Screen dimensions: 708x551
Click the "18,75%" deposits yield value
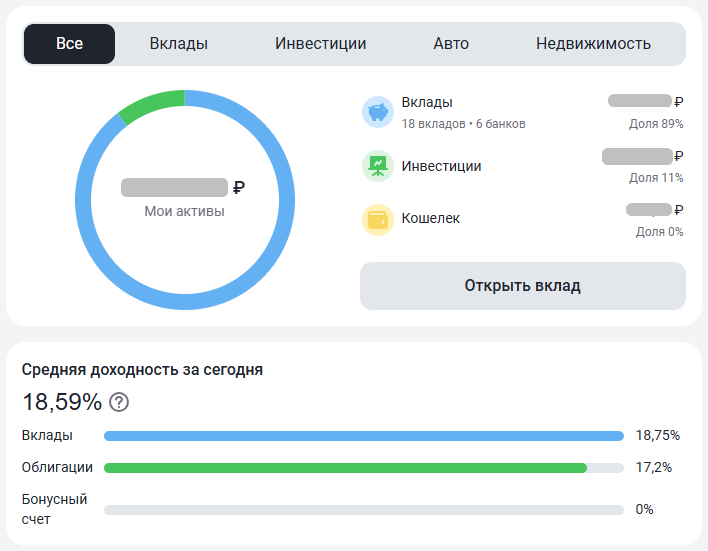658,435
